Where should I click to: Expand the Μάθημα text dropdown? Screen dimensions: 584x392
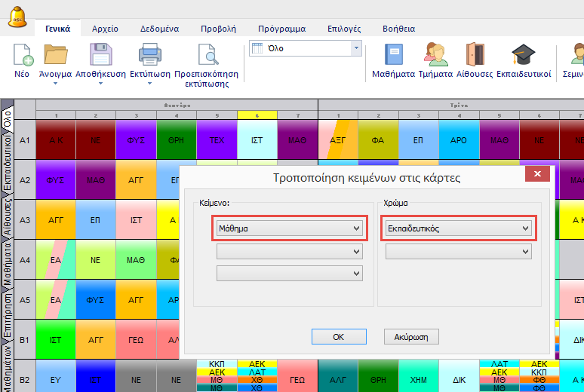(289, 228)
